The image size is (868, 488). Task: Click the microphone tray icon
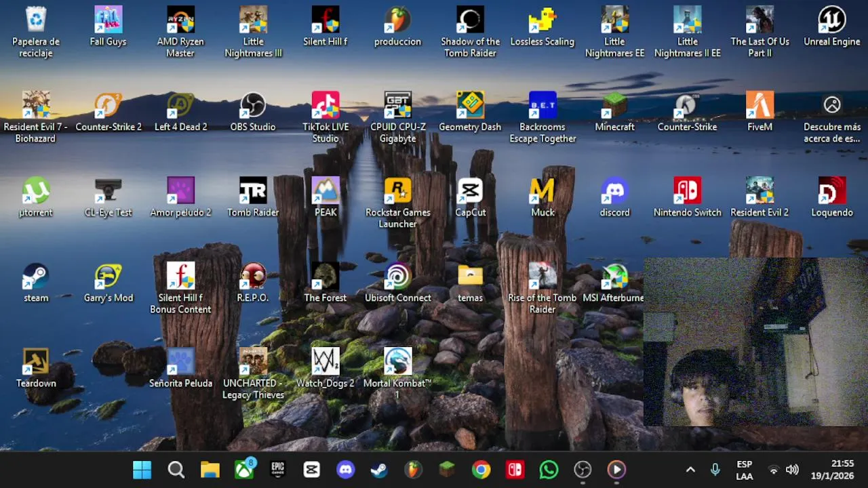[x=715, y=470]
